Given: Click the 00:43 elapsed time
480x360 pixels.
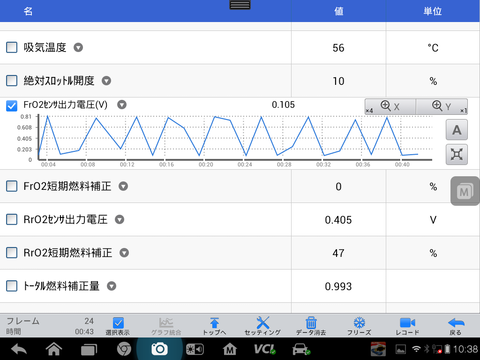Looking at the screenshot, I should (x=84, y=332).
